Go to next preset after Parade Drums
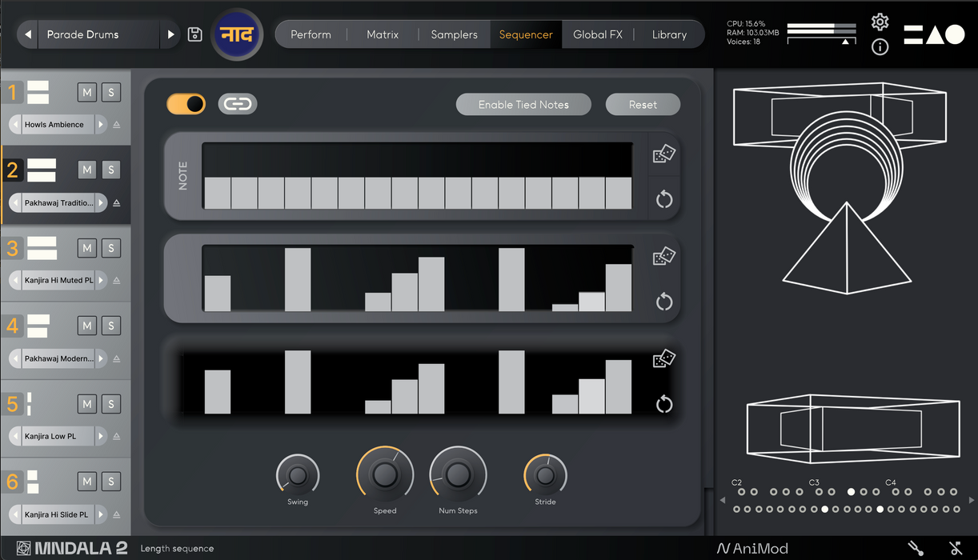This screenshot has width=978, height=560. coord(170,34)
